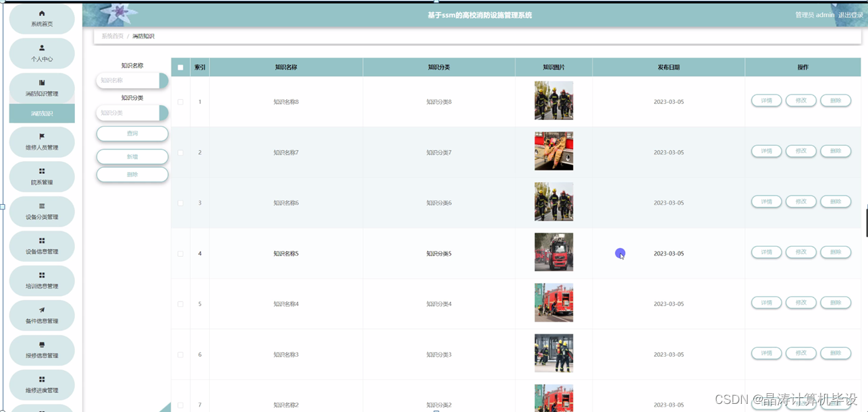Click 删除 for 知识名称4 row
This screenshot has height=412, width=868.
pos(836,303)
